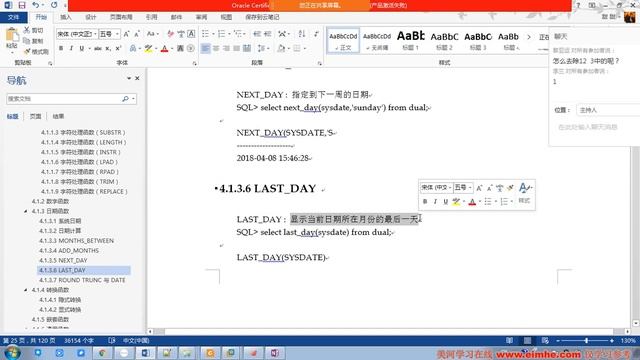Toggle Center alignment in paragraph group
This screenshot has width=640, height=360.
(216, 48)
